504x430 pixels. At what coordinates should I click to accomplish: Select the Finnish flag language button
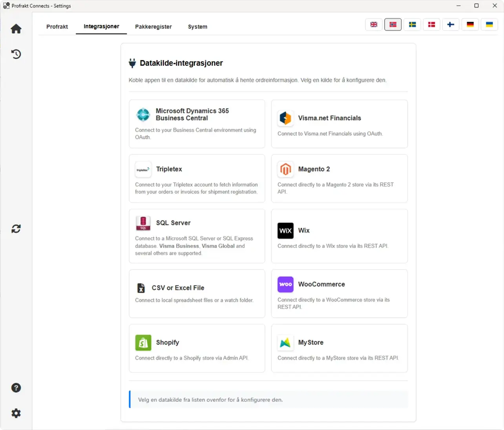[x=451, y=24]
